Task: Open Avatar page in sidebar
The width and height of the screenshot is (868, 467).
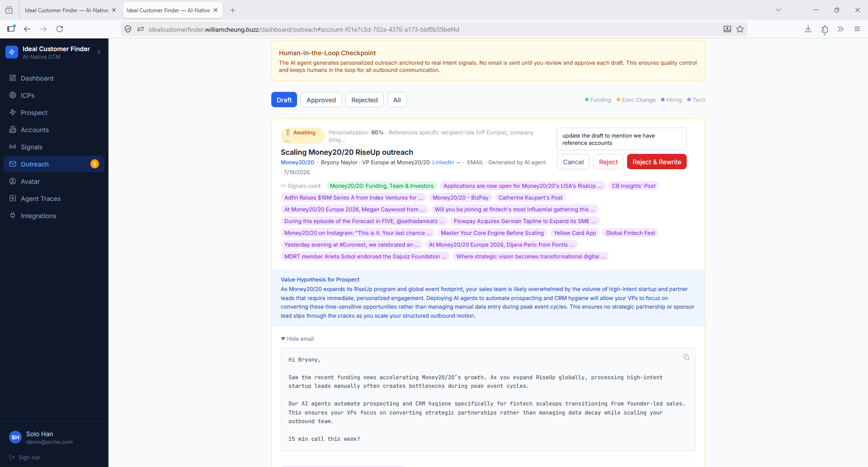Action: [54, 181]
